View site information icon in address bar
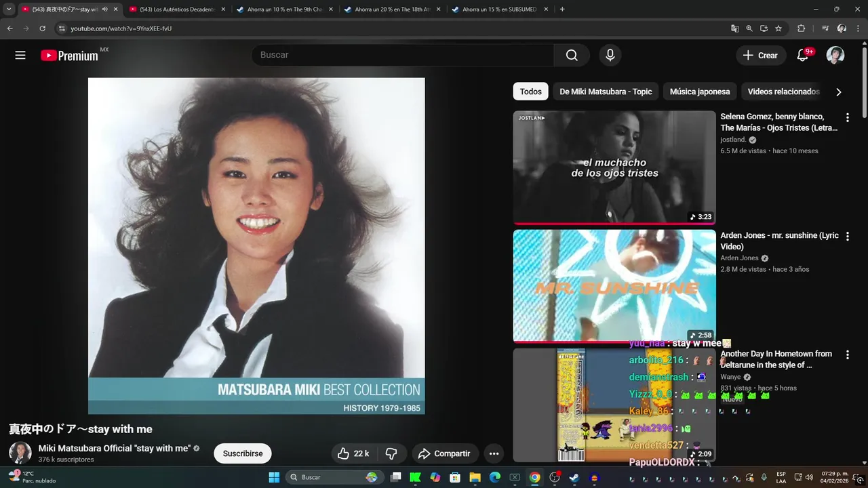The height and width of the screenshot is (488, 868). tap(62, 28)
